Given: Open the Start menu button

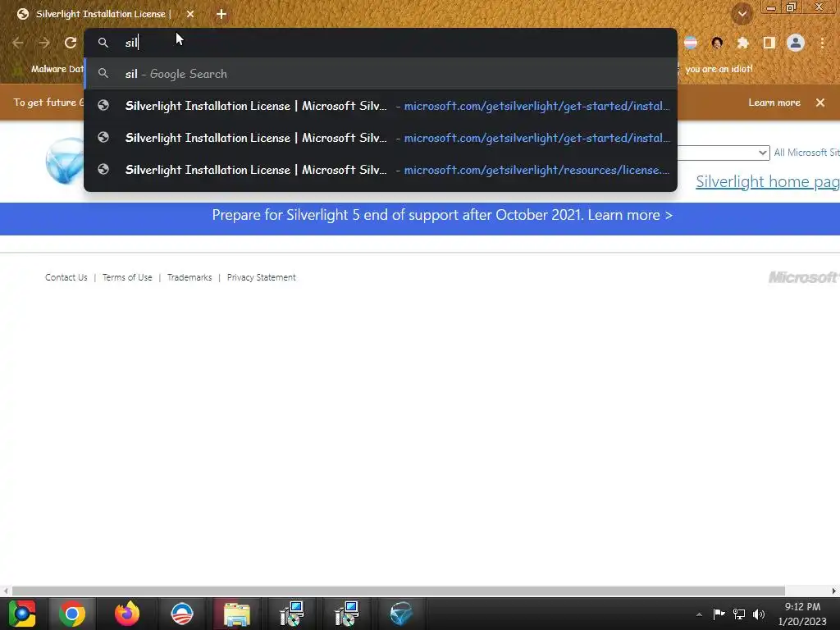Looking at the screenshot, I should [22, 614].
